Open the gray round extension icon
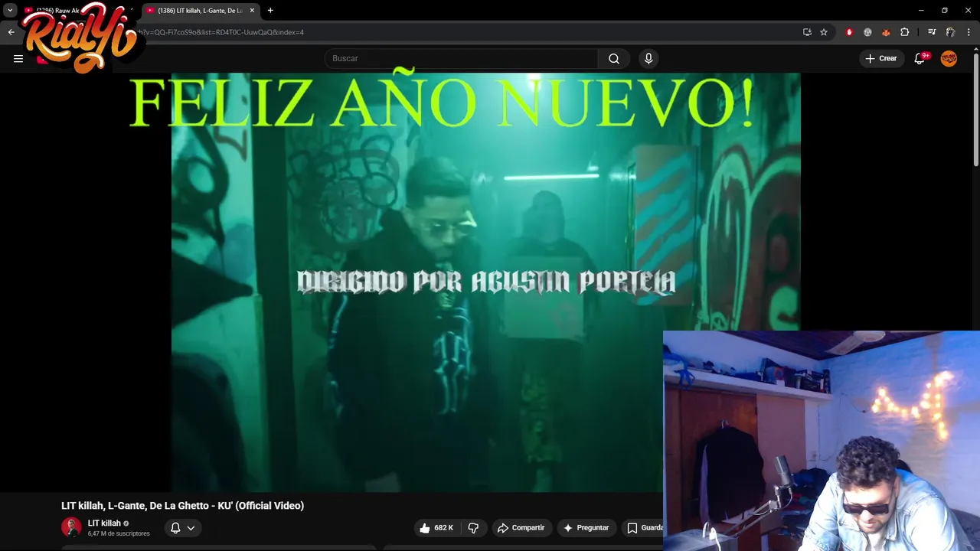This screenshot has width=980, height=551. pos(867,32)
